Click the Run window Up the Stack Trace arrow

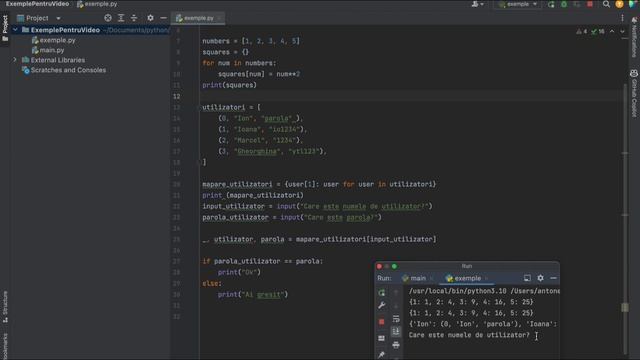click(x=396, y=293)
